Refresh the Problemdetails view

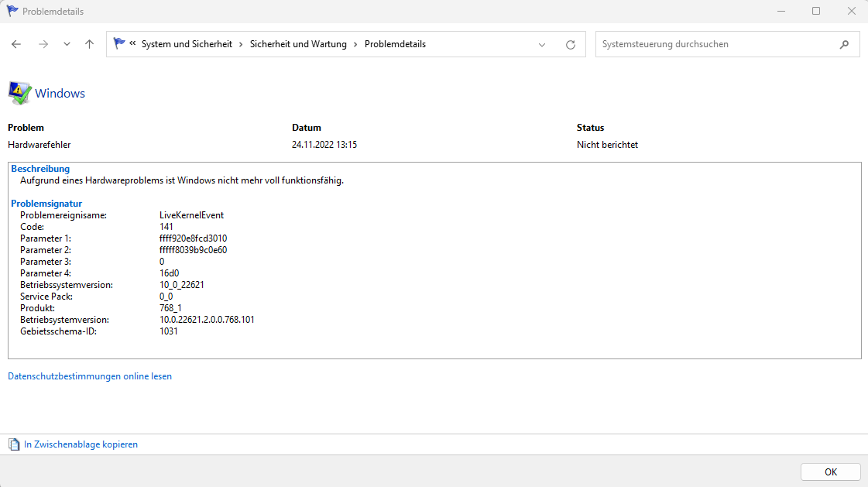(570, 45)
